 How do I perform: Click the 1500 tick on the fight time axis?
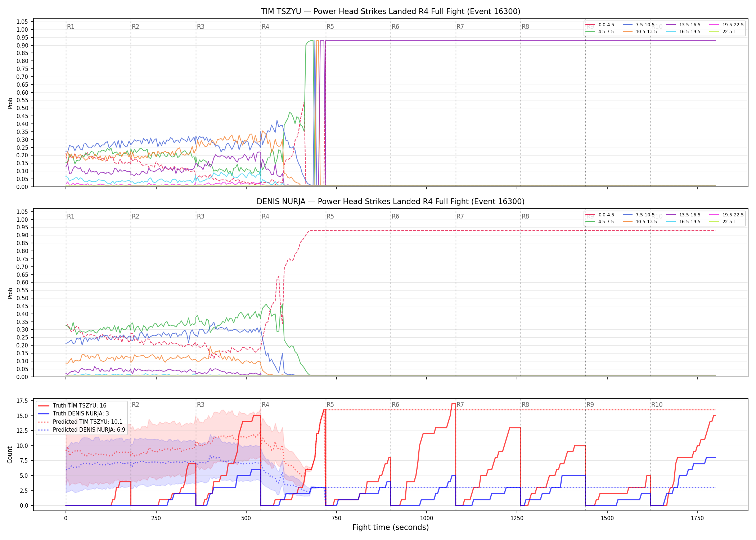click(607, 518)
